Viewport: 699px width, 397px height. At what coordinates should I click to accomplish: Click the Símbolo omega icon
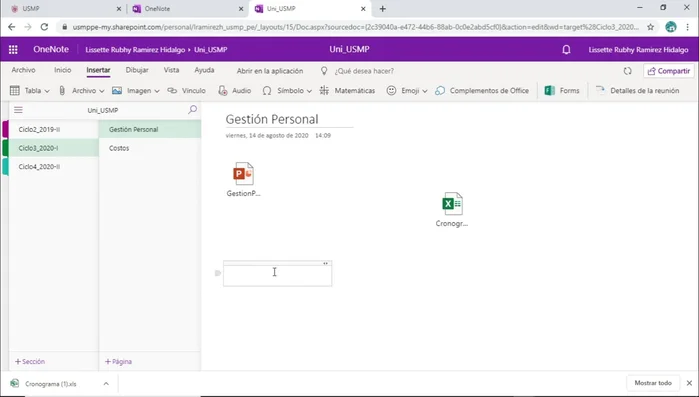point(267,90)
